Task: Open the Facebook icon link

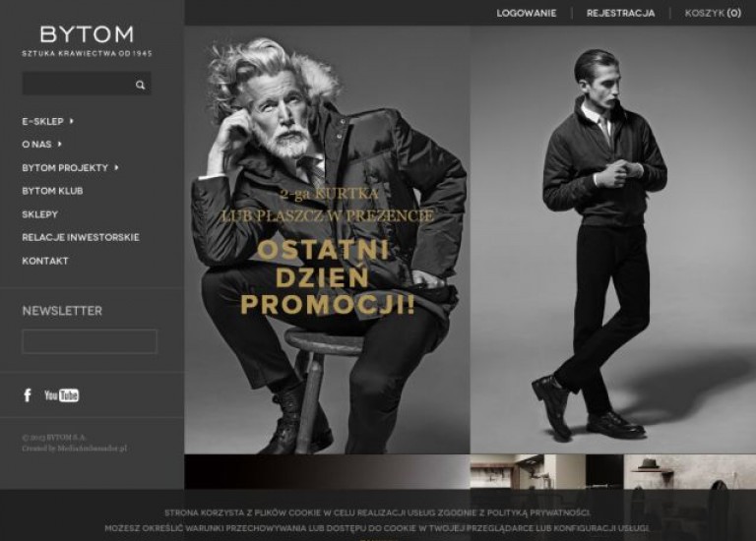Action: click(x=28, y=395)
